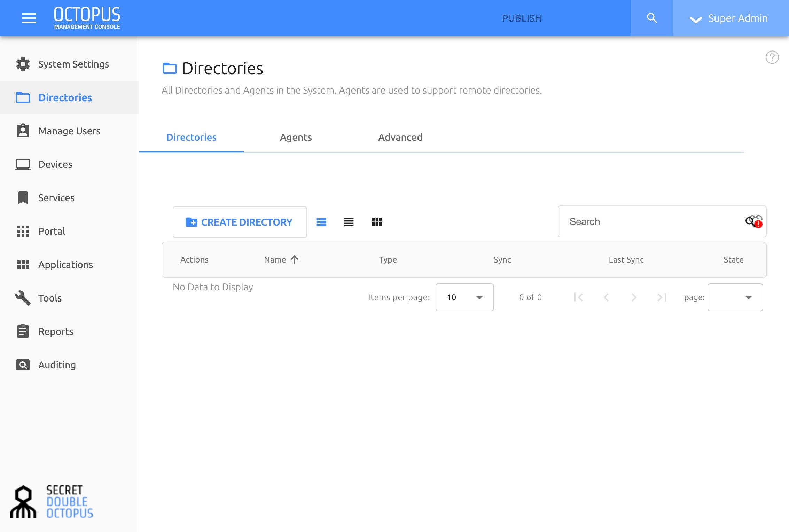Viewport: 789px width, 532px height.
Task: Click the System Settings gear icon
Action: tap(23, 64)
